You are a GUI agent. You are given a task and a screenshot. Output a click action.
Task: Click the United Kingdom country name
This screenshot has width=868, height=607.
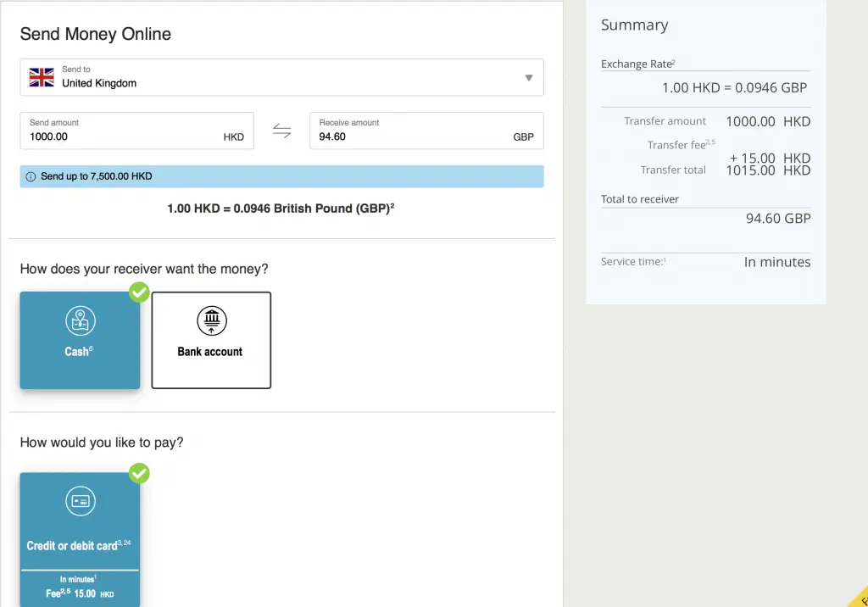coord(99,83)
